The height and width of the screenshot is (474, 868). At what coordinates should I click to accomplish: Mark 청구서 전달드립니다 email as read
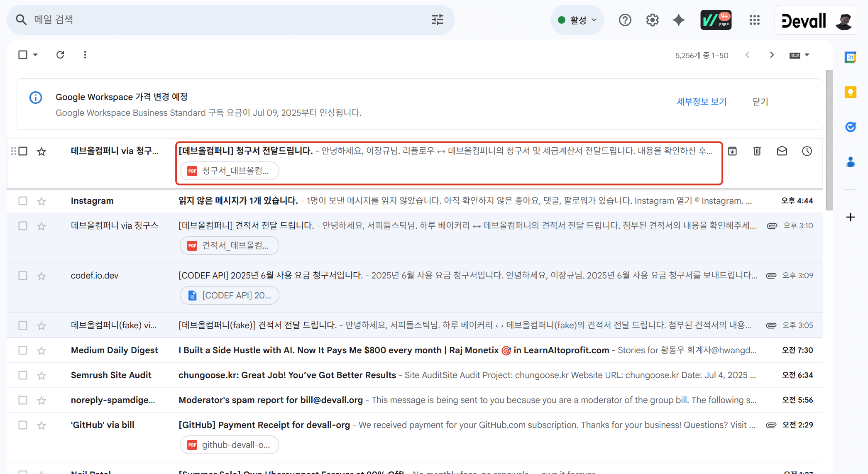(x=782, y=151)
